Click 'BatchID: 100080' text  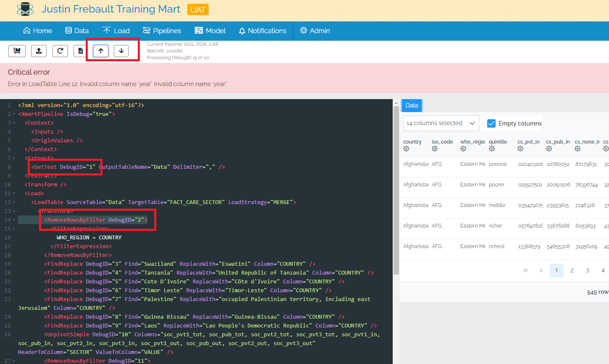pyautogui.click(x=165, y=51)
